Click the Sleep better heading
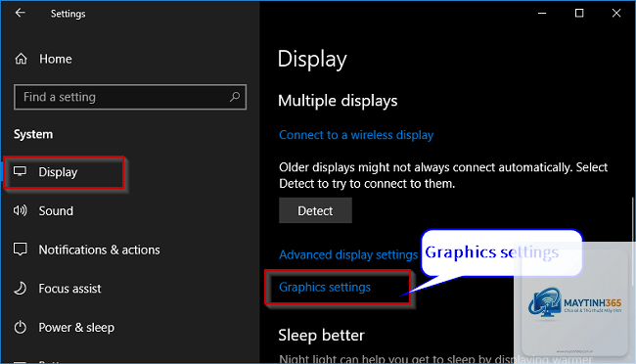The image size is (636, 364). 321,336
